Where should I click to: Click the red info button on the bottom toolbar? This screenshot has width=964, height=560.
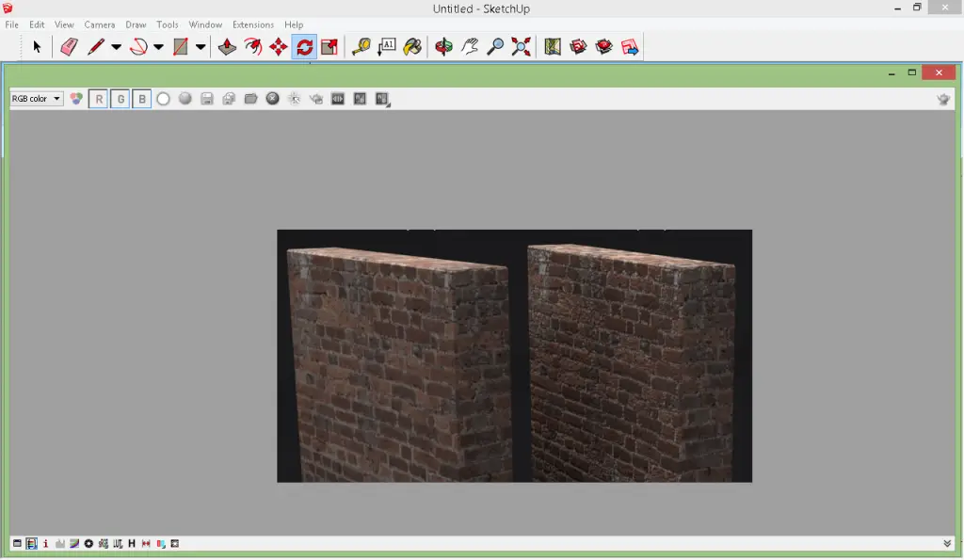coord(46,543)
